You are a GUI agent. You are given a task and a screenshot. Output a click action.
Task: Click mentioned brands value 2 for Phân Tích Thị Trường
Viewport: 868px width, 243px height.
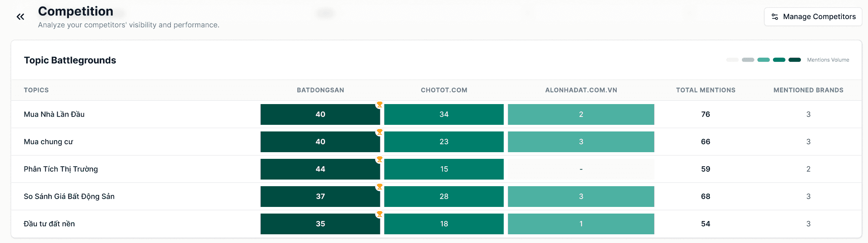tap(808, 169)
